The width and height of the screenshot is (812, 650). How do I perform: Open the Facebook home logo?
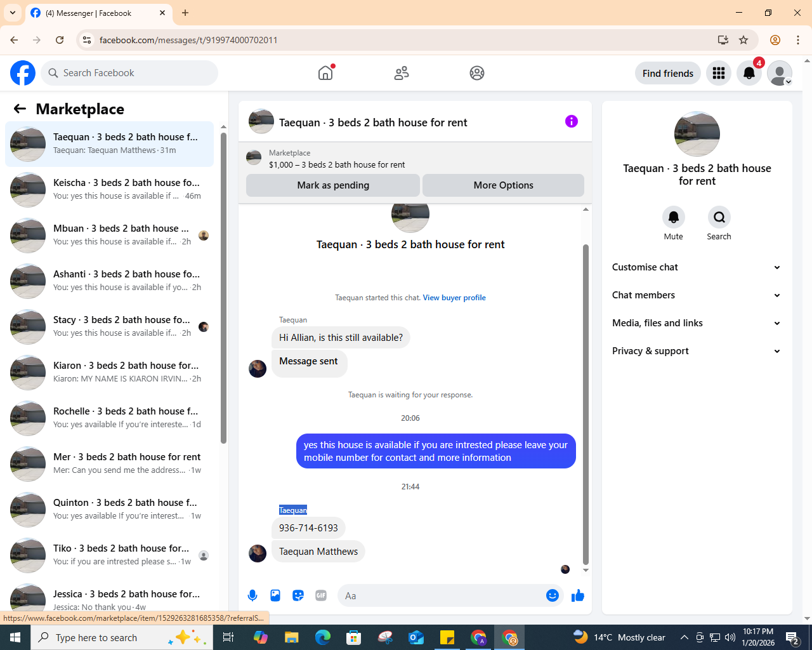(x=23, y=73)
